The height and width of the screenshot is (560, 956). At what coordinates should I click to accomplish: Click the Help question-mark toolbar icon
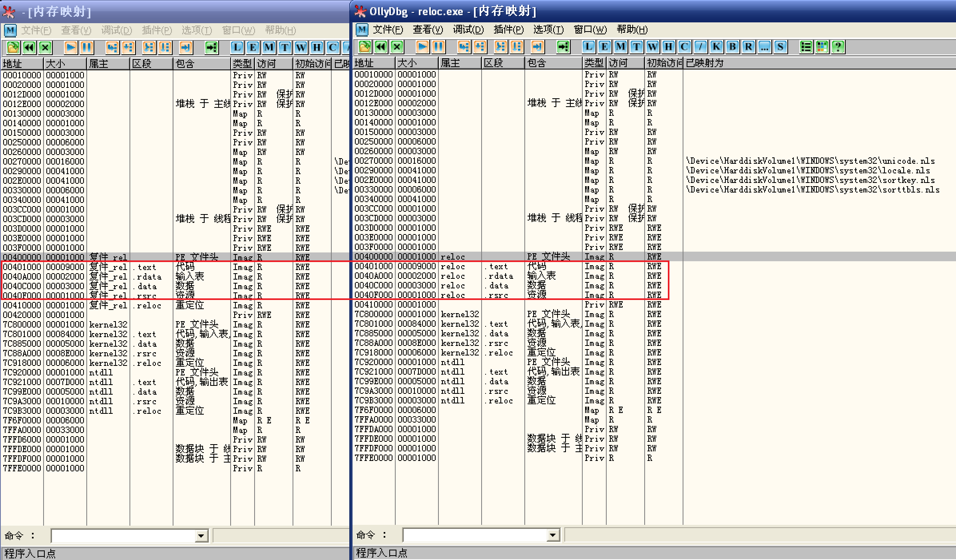(x=838, y=47)
